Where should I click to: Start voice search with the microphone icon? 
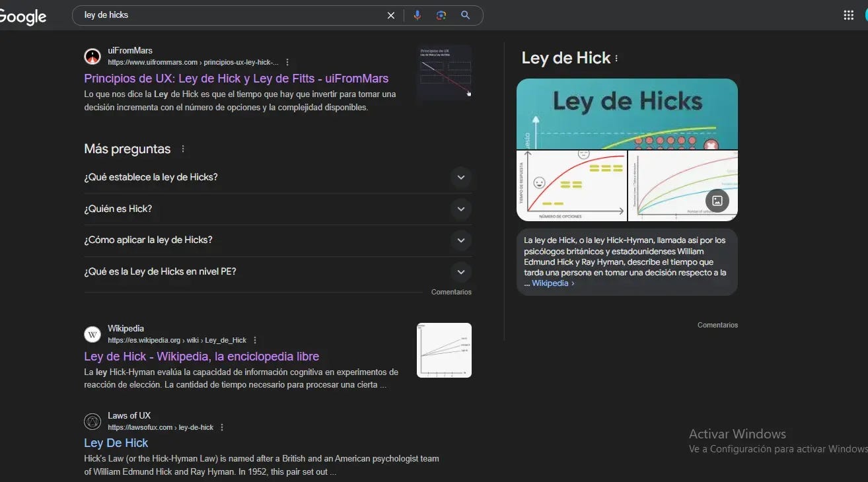click(417, 15)
